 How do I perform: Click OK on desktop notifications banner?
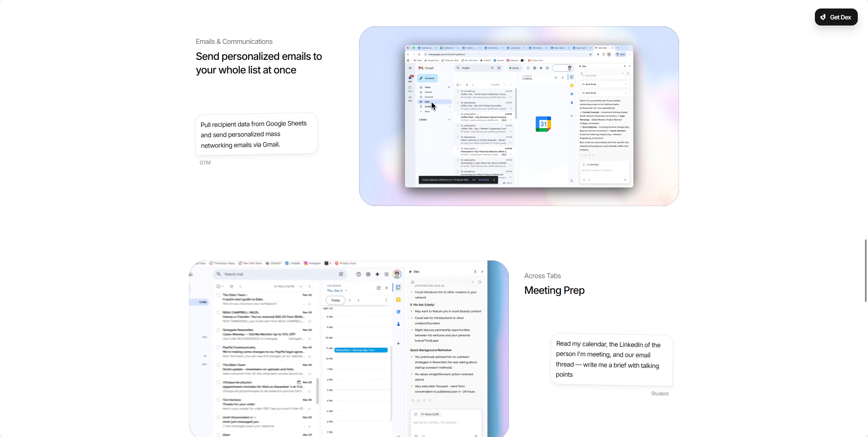click(x=473, y=180)
